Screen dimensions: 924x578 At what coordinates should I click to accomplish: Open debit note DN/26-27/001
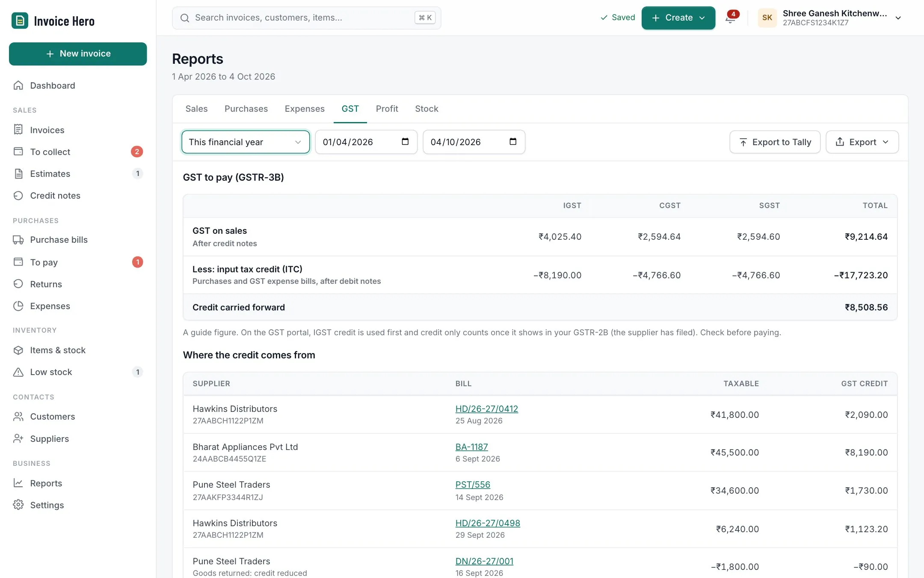tap(484, 561)
